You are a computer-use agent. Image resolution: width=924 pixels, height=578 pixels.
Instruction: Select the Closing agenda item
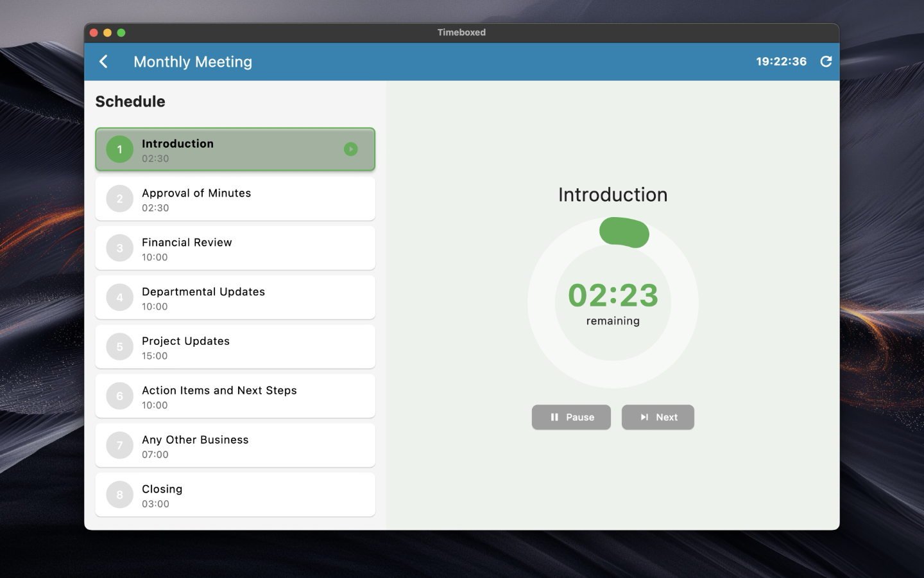coord(235,495)
